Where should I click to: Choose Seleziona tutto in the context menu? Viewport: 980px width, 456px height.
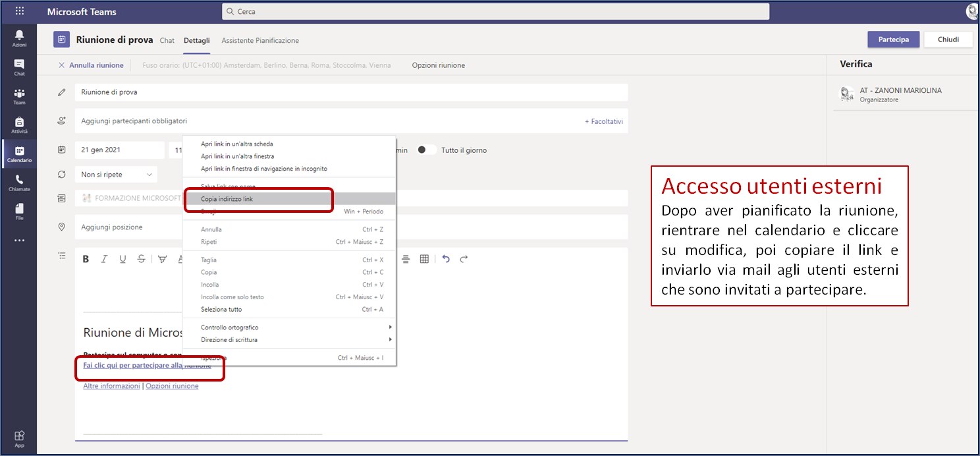(289, 309)
